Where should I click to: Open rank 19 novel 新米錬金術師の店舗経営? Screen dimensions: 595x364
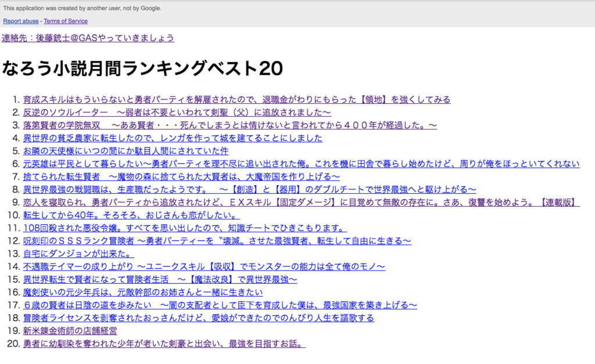pyautogui.click(x=70, y=331)
